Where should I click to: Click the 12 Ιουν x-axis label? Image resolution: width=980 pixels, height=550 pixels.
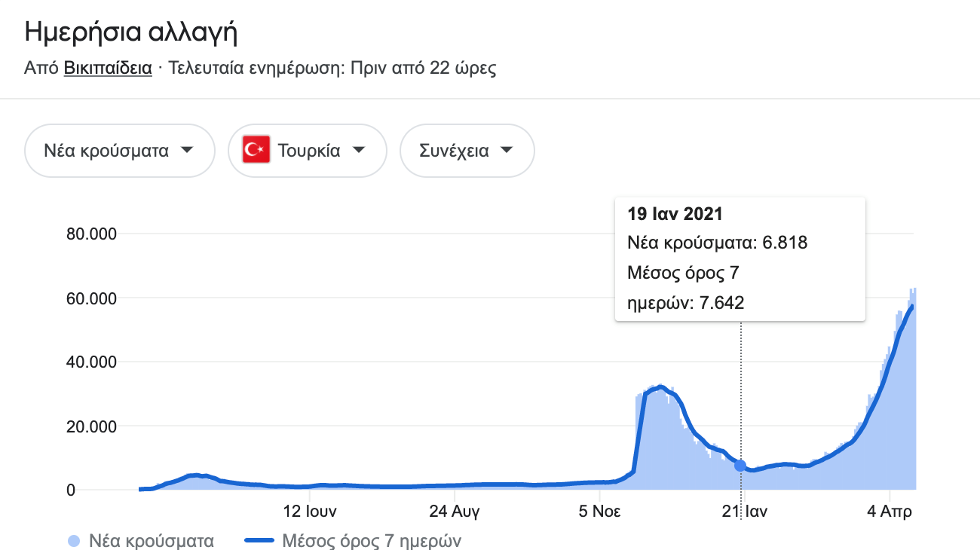[x=310, y=512]
